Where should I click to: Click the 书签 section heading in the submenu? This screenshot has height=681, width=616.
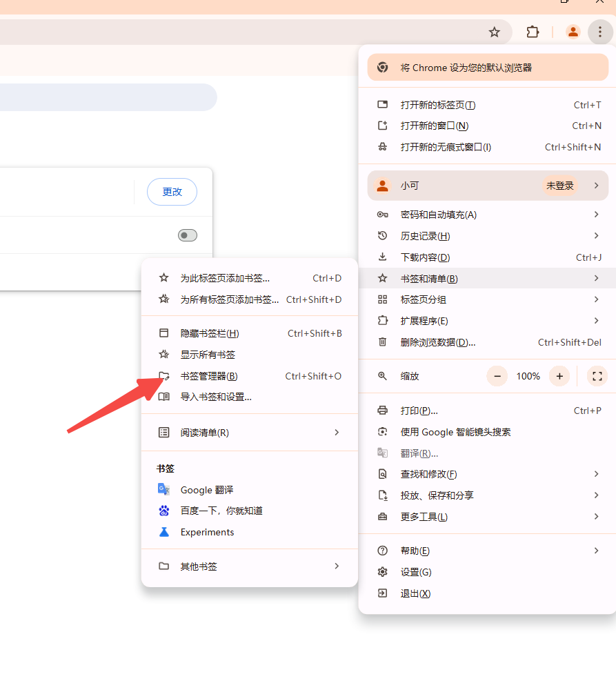(x=166, y=468)
